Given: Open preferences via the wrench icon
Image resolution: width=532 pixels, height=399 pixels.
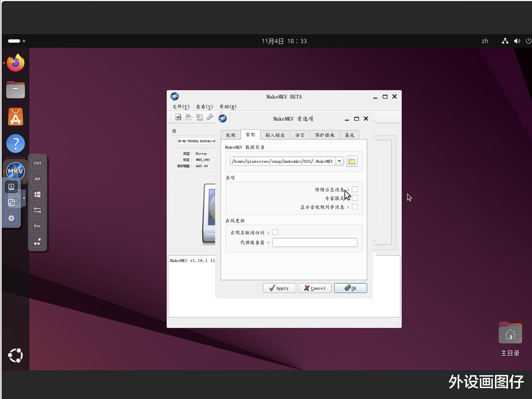Looking at the screenshot, I should [210, 117].
